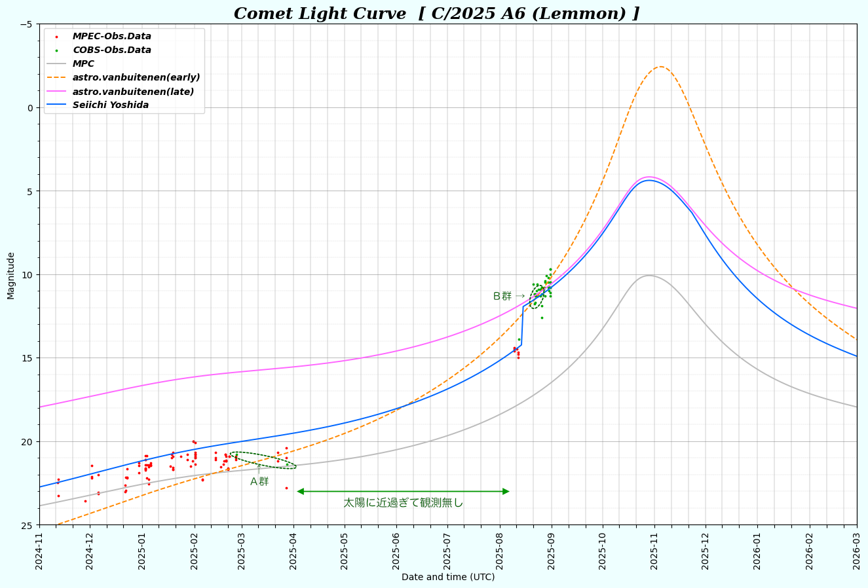Image resolution: width=868 pixels, height=588 pixels.
Task: Click the gray MPC legend line
Action: pos(58,64)
